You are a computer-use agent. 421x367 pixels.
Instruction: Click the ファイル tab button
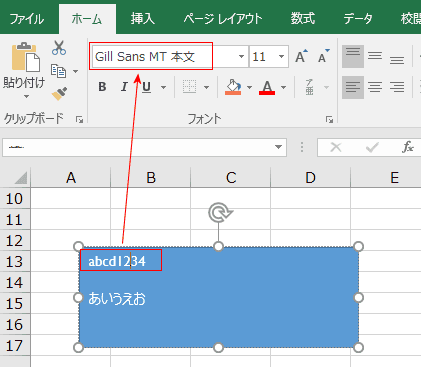[27, 19]
